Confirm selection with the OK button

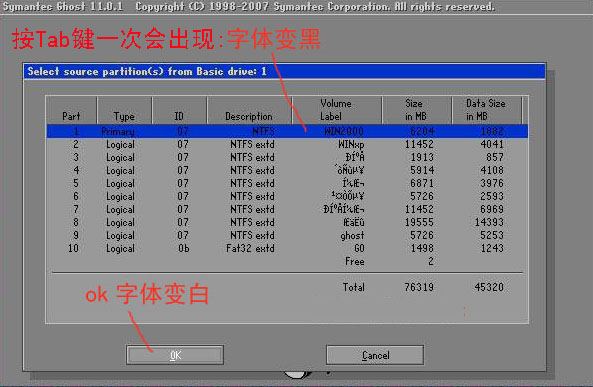click(x=175, y=355)
